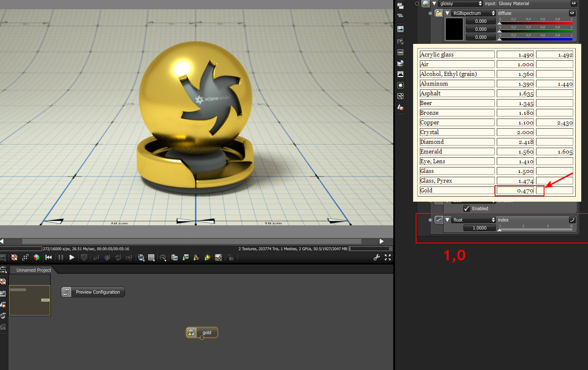Screen dimensions: 588x370
Task: Toggle the viewport resolution lock icon
Action: point(230,257)
